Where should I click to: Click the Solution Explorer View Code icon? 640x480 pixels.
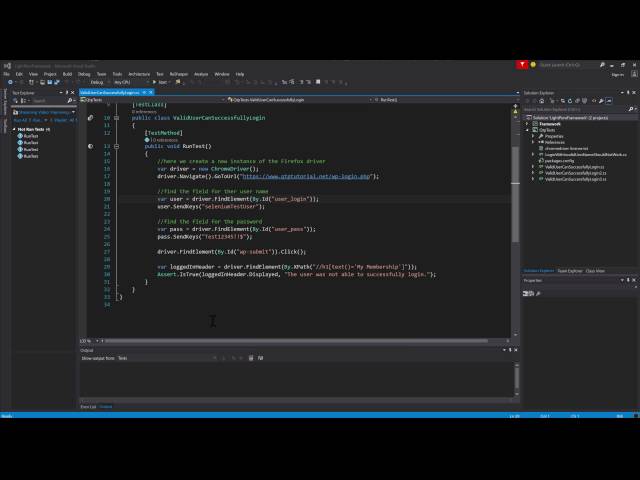(x=594, y=101)
